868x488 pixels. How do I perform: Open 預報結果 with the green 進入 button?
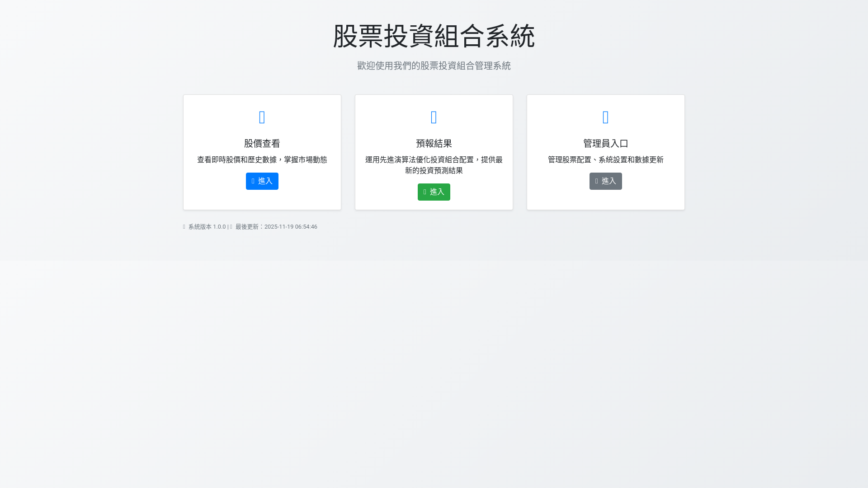pos(434,192)
